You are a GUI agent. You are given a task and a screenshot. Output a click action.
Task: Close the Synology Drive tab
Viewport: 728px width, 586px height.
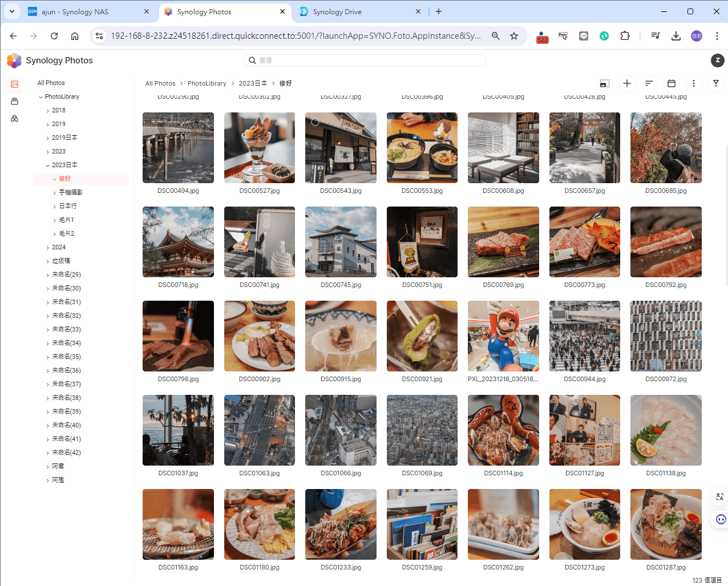click(x=418, y=11)
